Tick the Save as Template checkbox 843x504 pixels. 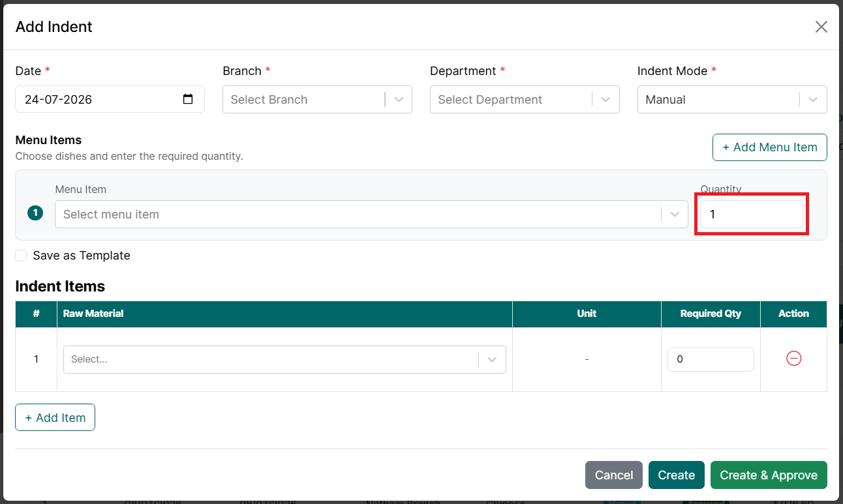click(21, 256)
